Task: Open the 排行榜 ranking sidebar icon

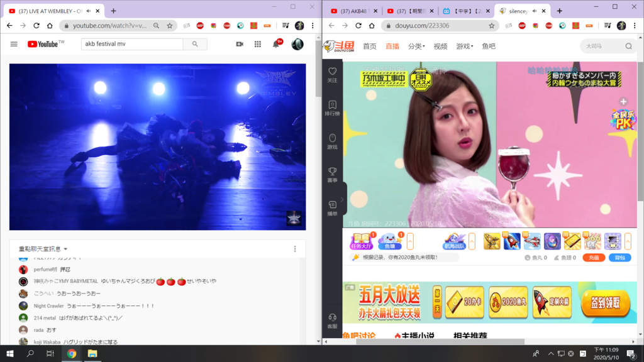Action: pos(332,108)
